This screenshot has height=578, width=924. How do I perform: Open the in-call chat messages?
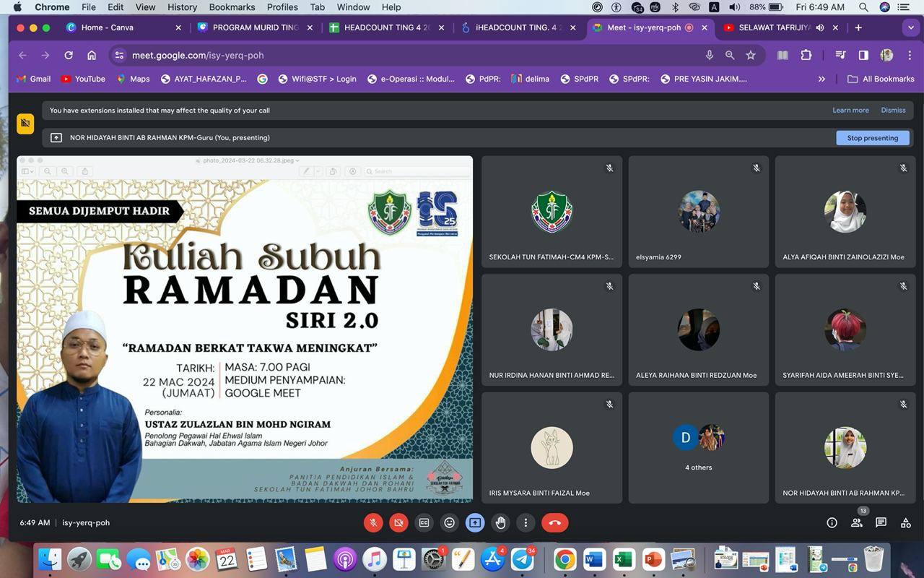(x=881, y=523)
